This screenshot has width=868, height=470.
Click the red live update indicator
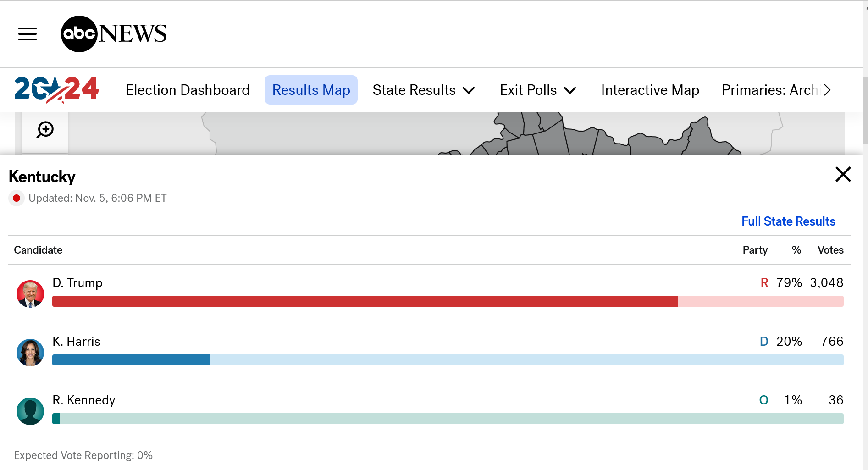click(x=17, y=198)
